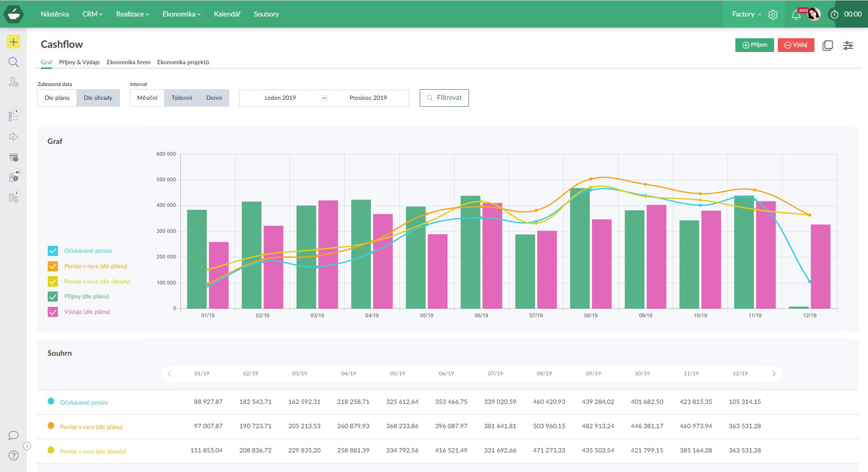Open settings gear in top bar

pos(773,15)
